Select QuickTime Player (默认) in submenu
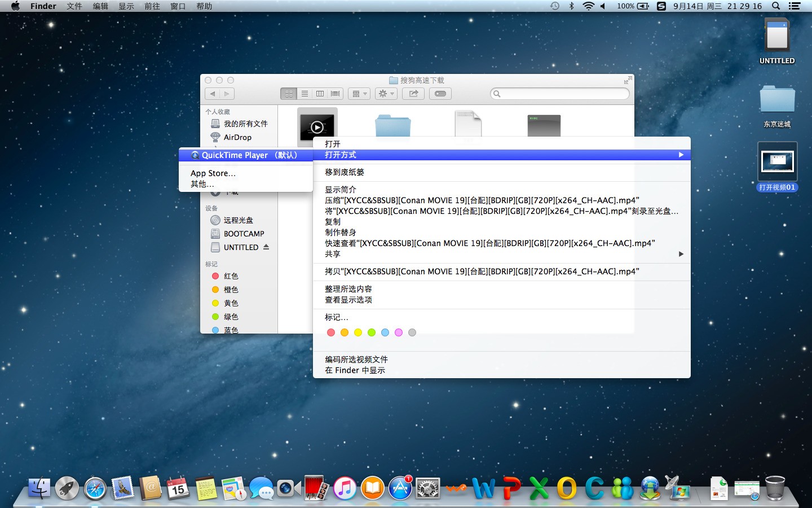This screenshot has height=508, width=812. click(x=246, y=155)
